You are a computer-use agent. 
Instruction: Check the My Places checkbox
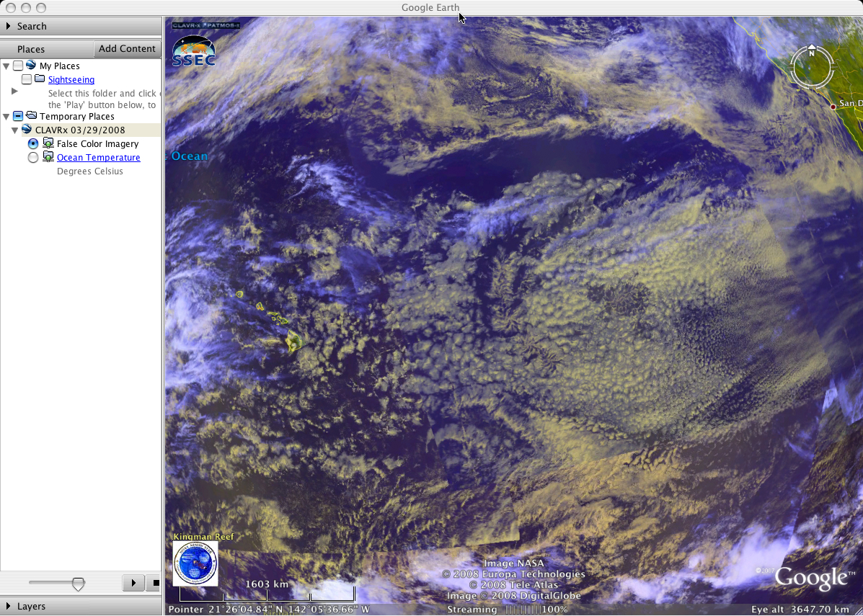(x=18, y=66)
